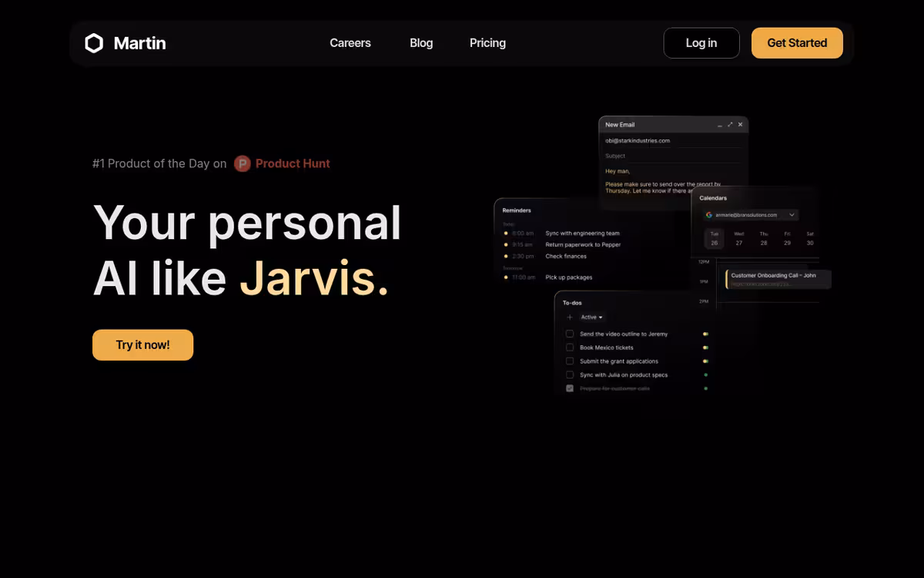
Task: Click the To-dos panel title
Action: (572, 303)
